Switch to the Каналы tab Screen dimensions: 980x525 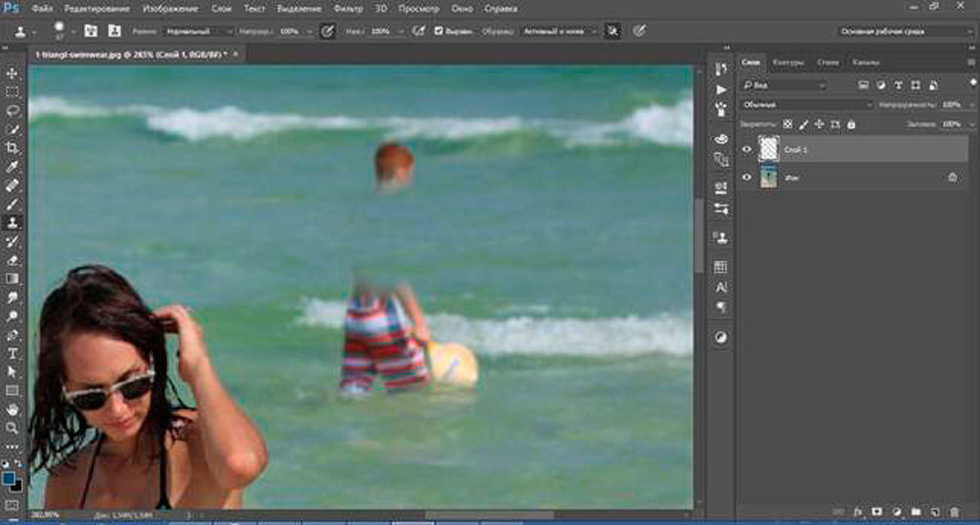pos(865,63)
